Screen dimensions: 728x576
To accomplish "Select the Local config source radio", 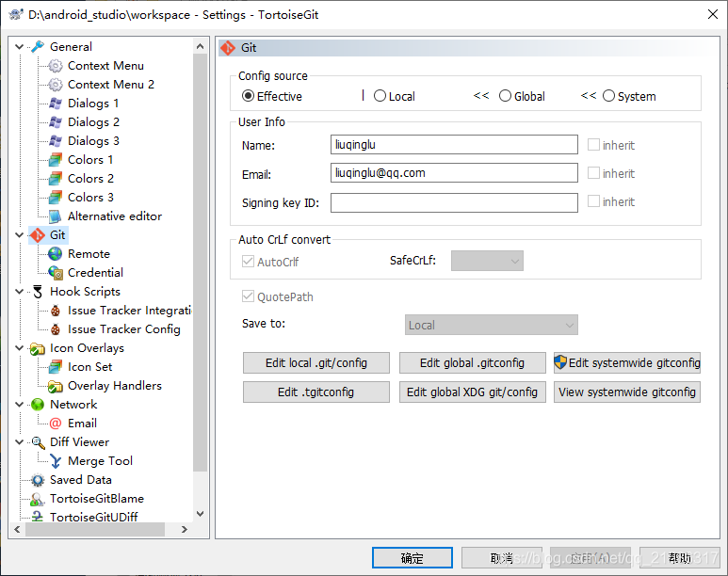I will coord(380,96).
